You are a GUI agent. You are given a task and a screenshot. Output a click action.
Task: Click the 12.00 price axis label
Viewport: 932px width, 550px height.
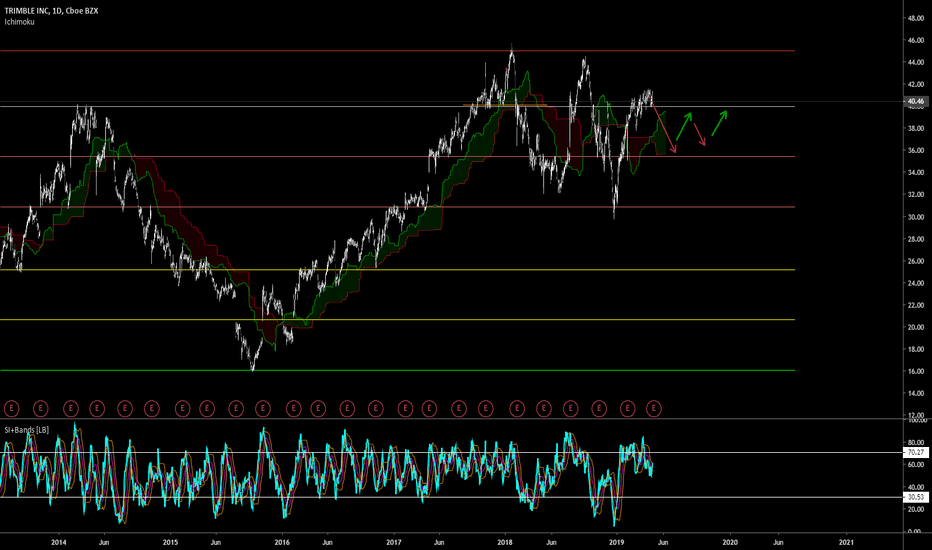(x=916, y=415)
